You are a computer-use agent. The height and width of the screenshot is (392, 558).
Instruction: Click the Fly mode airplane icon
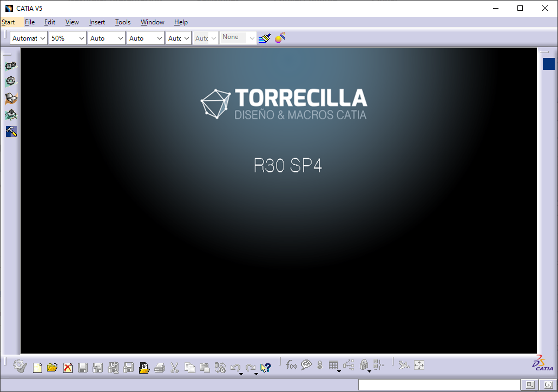click(x=404, y=365)
